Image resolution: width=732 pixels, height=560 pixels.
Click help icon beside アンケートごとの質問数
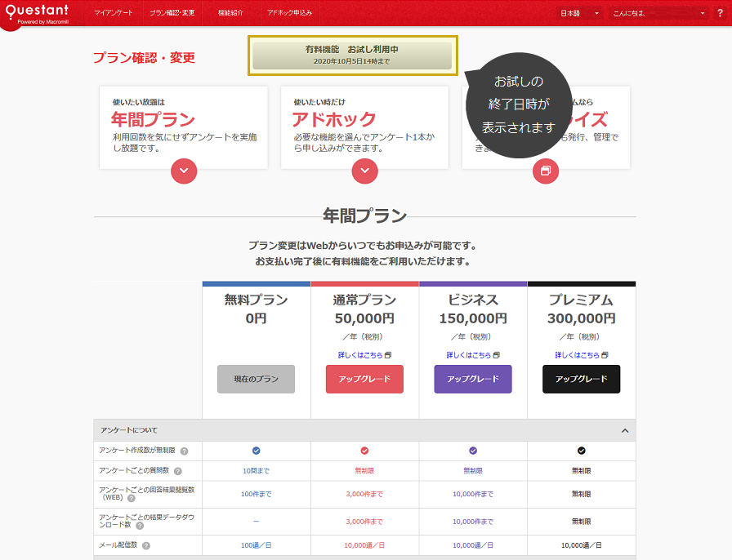178,471
